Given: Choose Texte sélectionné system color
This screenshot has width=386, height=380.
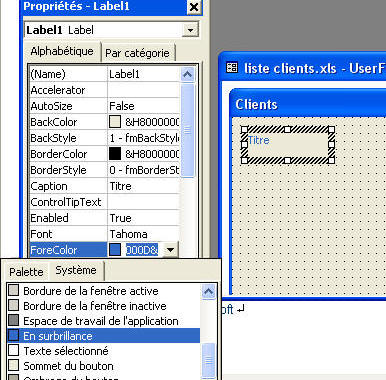Looking at the screenshot, I should (103, 351).
